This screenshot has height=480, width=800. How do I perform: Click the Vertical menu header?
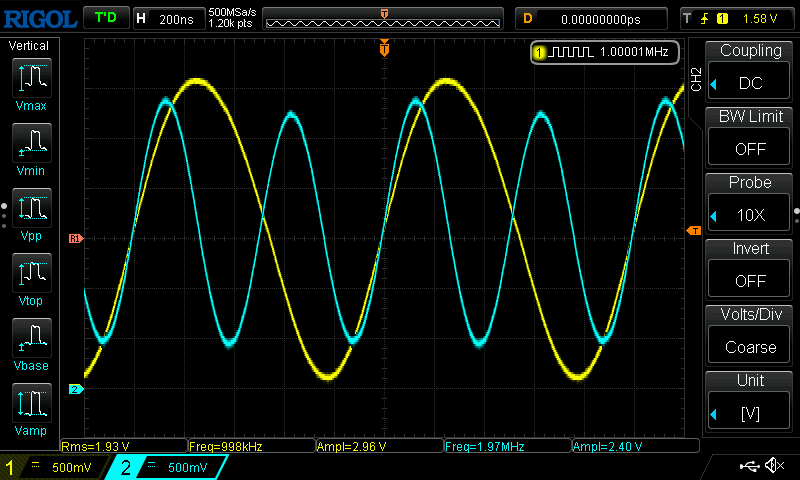pyautogui.click(x=29, y=46)
